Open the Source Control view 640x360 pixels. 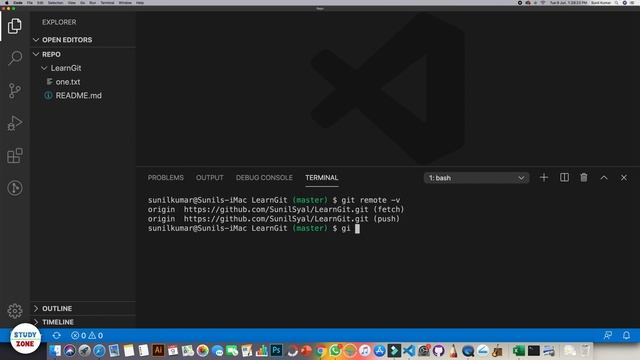click(x=15, y=91)
